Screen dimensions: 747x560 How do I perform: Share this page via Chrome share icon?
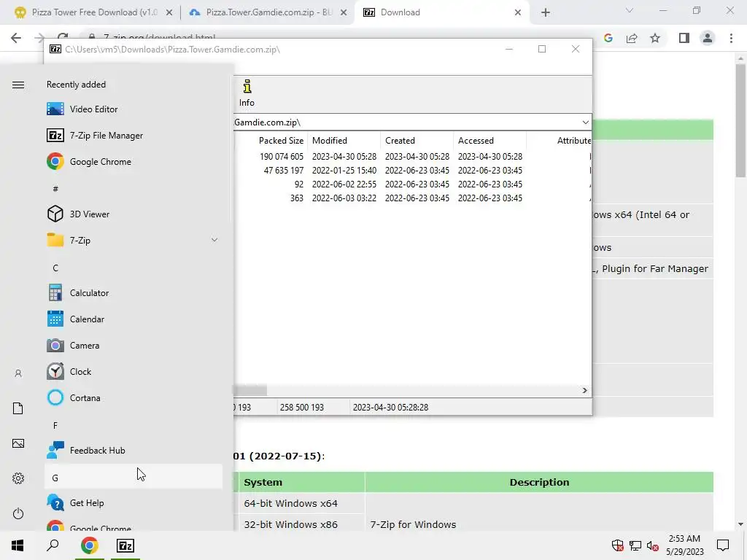[x=632, y=38]
